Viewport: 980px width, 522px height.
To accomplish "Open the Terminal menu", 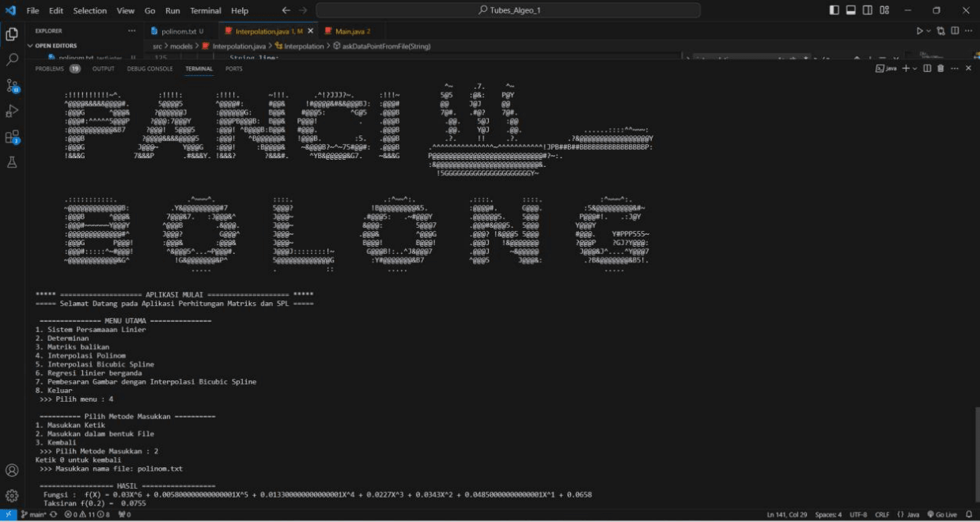I will pyautogui.click(x=206, y=10).
